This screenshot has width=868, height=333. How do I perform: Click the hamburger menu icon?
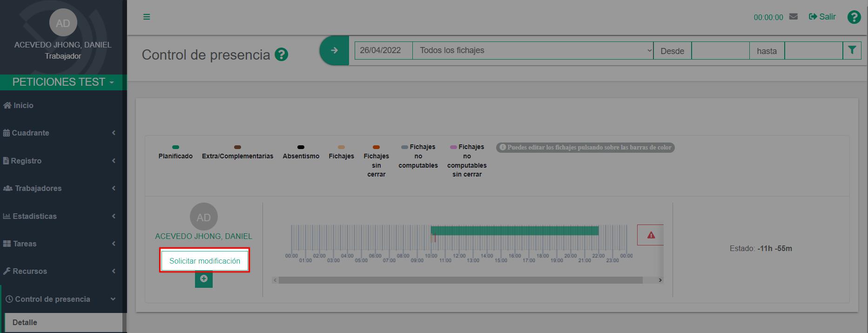pyautogui.click(x=147, y=17)
